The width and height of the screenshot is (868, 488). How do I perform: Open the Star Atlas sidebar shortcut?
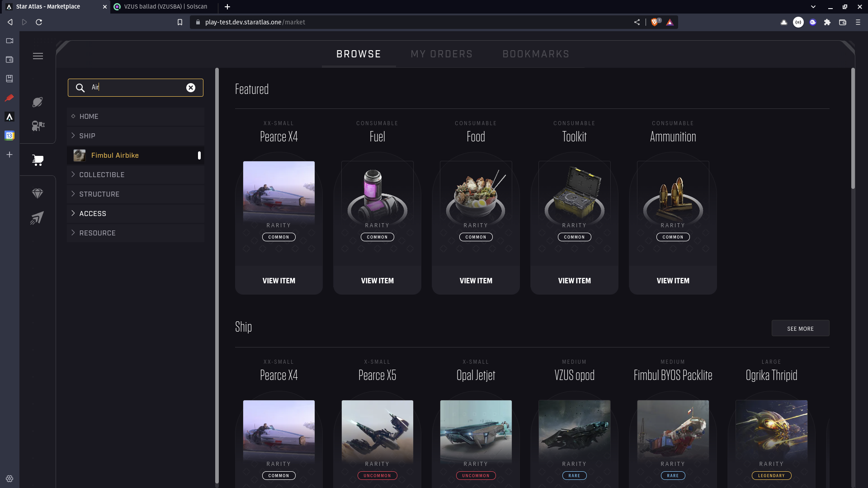(9, 117)
